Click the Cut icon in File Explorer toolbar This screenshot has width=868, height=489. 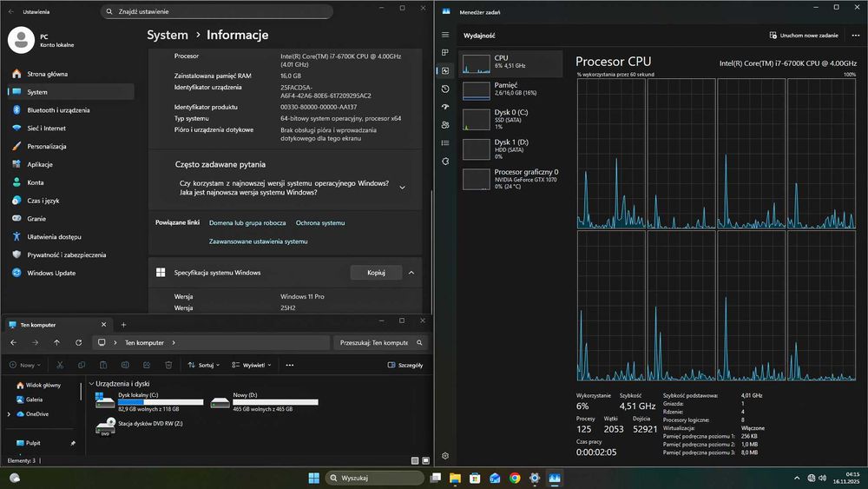[60, 365]
